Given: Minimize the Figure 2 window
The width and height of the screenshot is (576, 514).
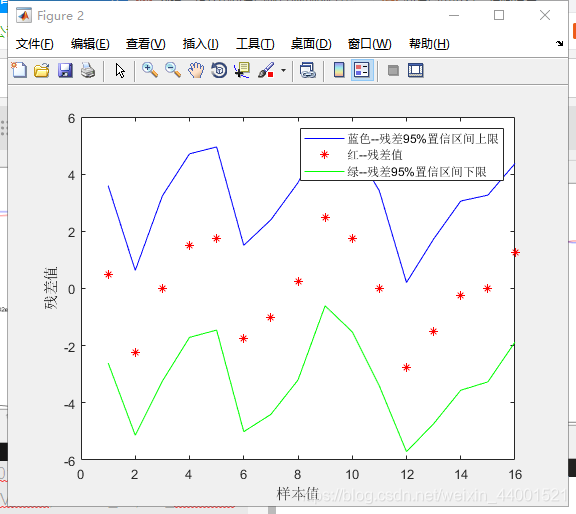Looking at the screenshot, I should tap(454, 15).
